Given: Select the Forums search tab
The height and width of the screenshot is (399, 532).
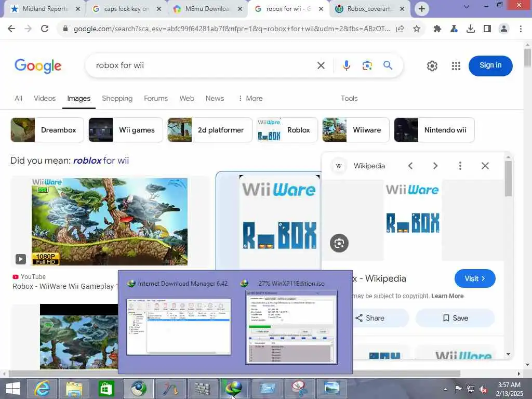Looking at the screenshot, I should (156, 98).
